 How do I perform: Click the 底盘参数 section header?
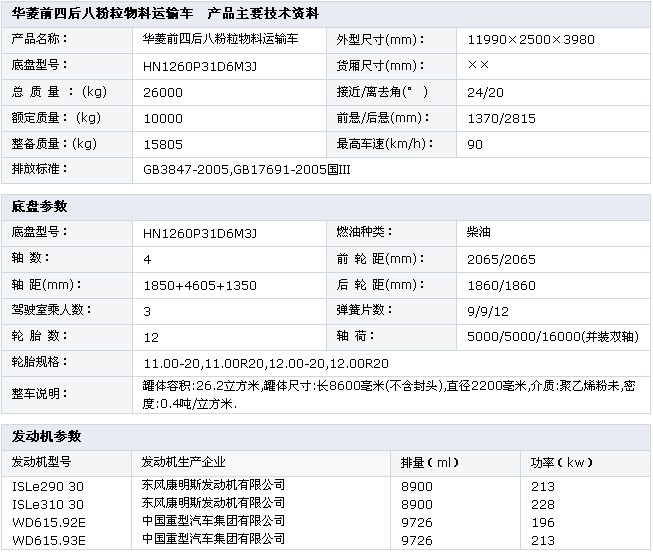coord(39,206)
